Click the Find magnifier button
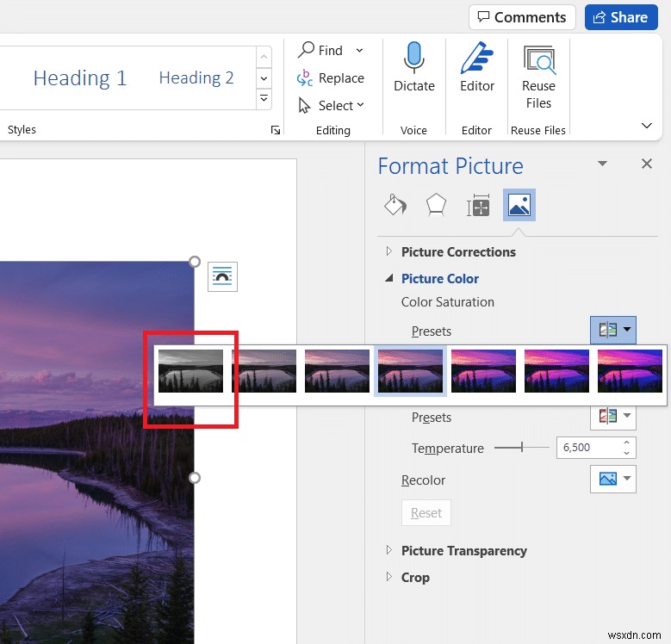 [x=320, y=50]
